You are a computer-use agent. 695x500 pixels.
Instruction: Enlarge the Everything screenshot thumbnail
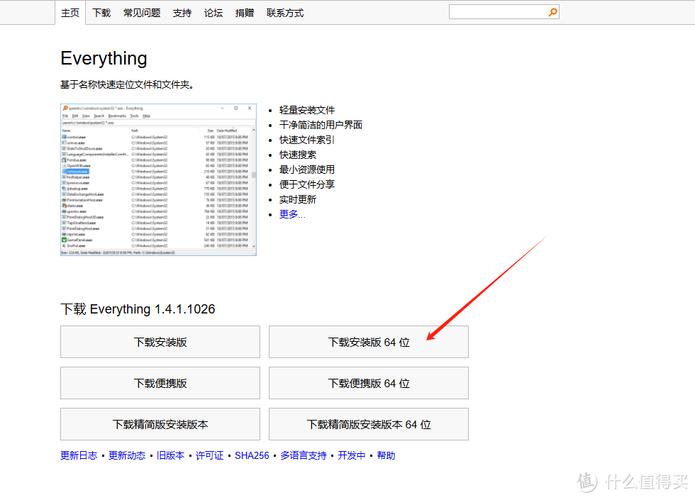click(158, 180)
